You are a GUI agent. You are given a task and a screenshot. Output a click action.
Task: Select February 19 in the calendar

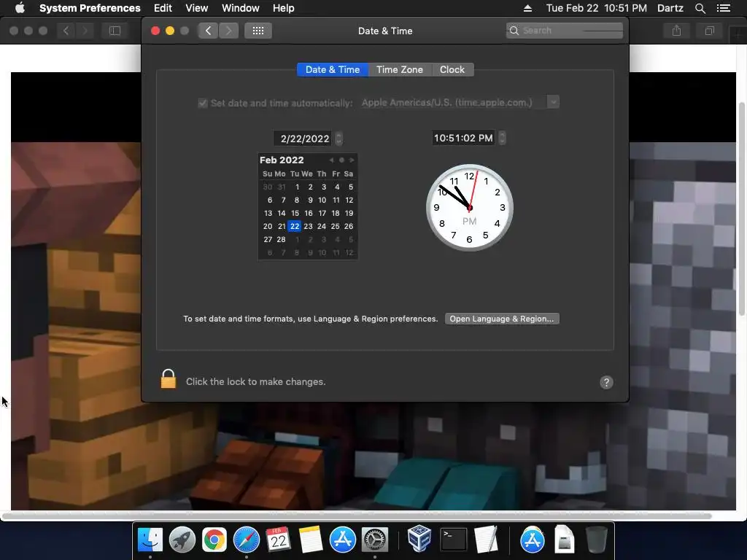pyautogui.click(x=349, y=214)
